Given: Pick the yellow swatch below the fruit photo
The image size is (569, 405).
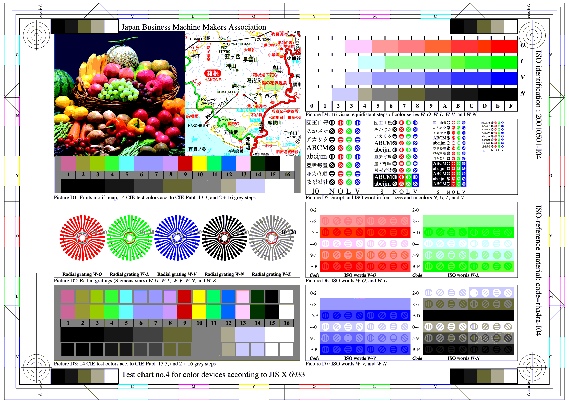Looking at the screenshot, I should coord(199,163).
